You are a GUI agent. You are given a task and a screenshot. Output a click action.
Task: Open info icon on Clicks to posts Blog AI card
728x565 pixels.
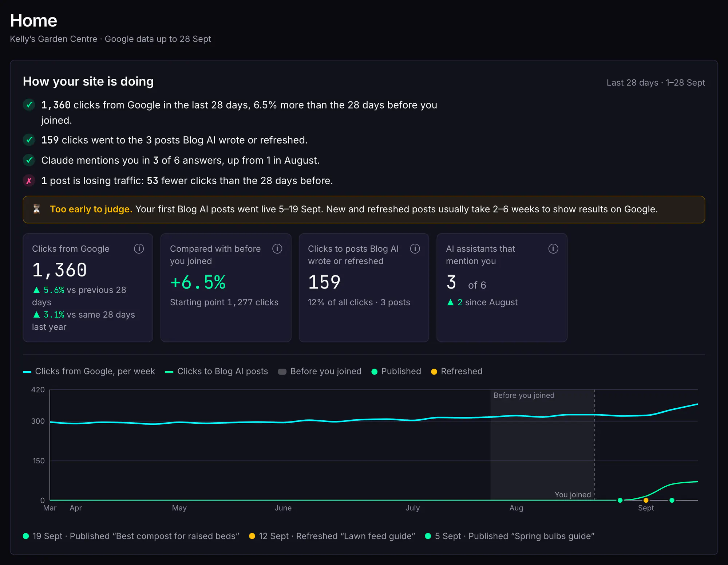coord(415,249)
